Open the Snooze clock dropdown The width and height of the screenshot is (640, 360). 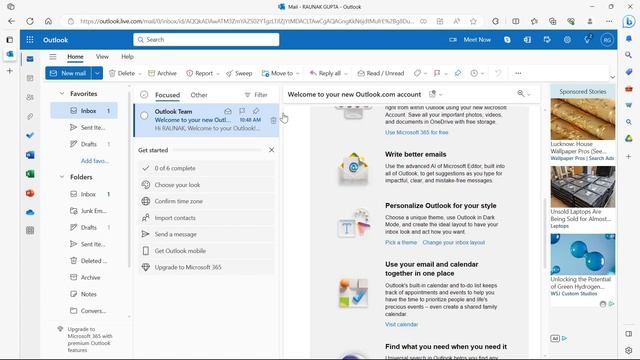[477, 73]
